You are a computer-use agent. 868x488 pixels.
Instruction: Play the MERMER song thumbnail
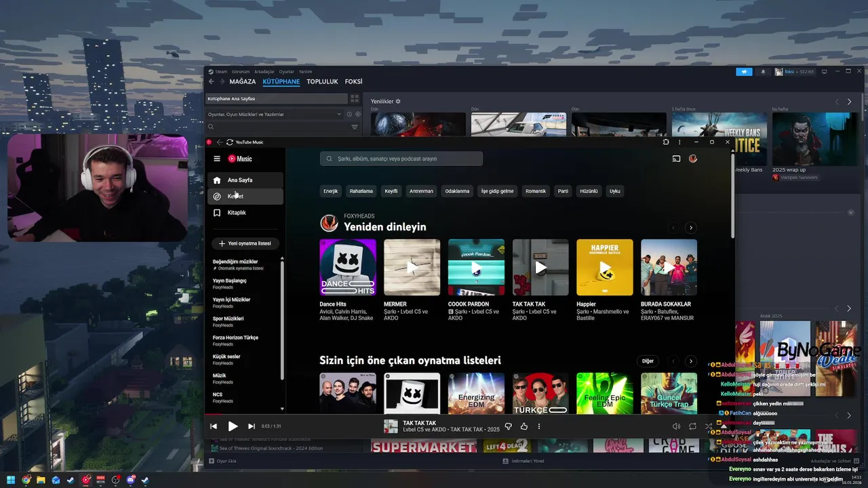coord(412,267)
